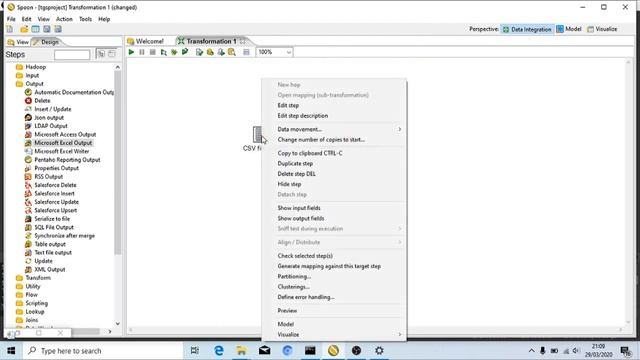Click the Explore database icon

click(232, 52)
